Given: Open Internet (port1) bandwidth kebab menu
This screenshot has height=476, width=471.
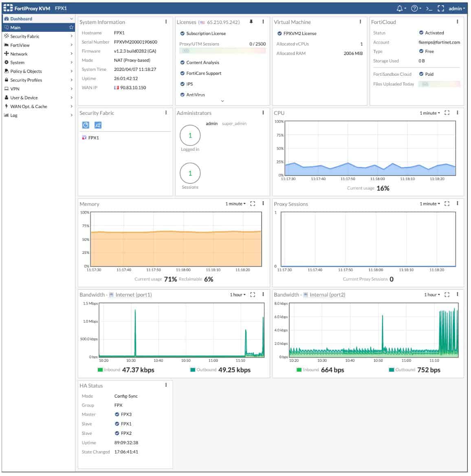Looking at the screenshot, I should pyautogui.click(x=263, y=295).
